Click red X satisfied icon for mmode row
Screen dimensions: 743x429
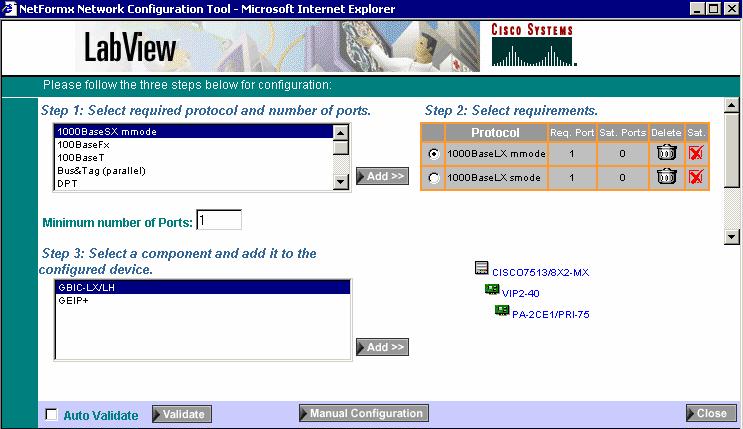coord(697,153)
